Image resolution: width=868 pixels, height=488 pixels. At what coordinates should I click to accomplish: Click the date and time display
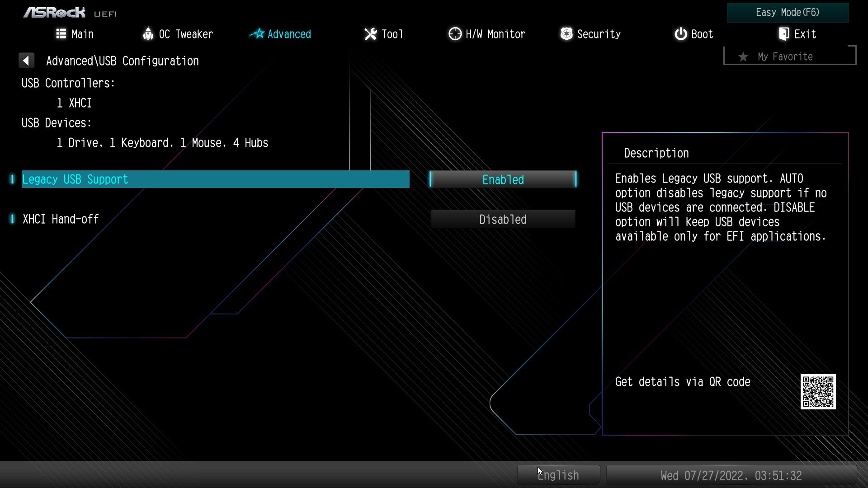click(731, 476)
